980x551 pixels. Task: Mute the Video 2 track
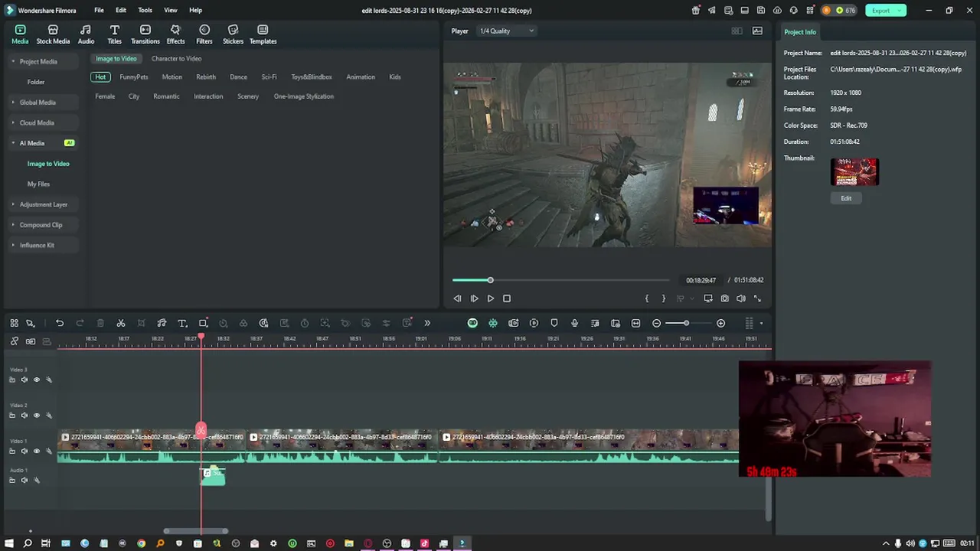point(24,416)
